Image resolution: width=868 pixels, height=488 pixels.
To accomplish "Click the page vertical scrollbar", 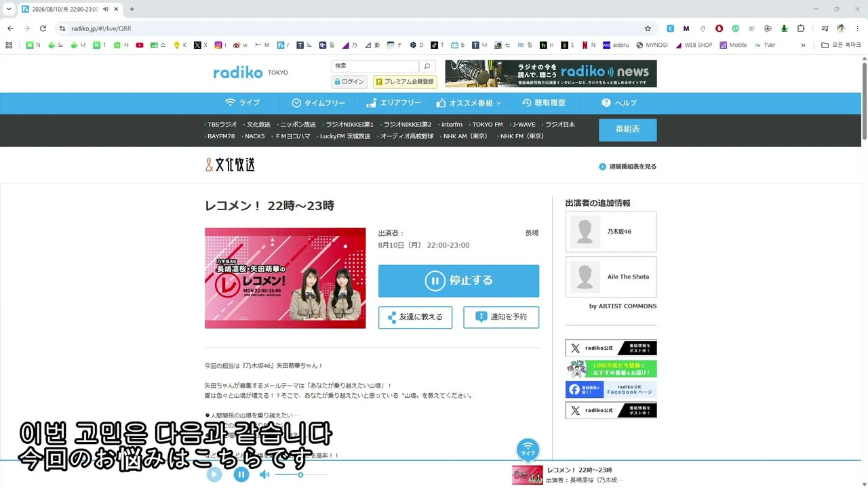I will 865,102.
